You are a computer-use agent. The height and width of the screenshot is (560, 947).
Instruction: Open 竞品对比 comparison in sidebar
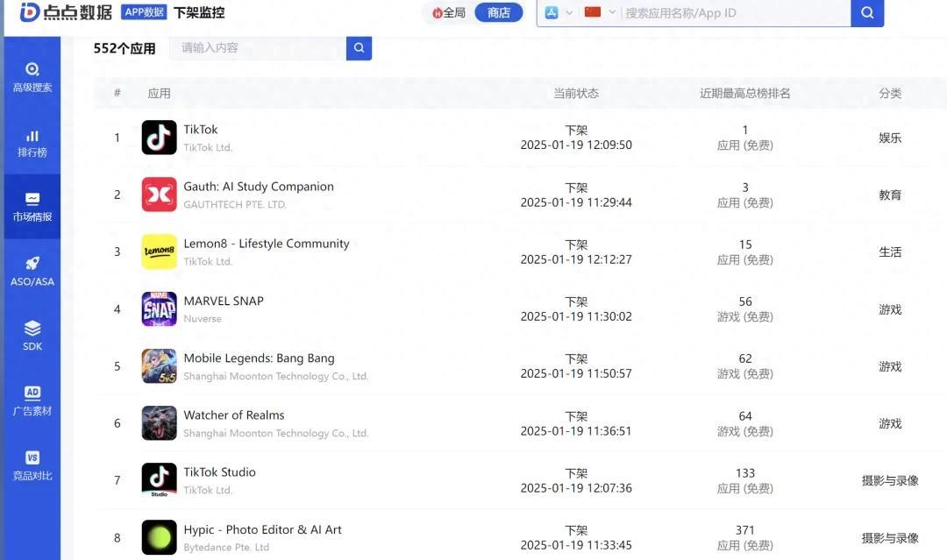(32, 465)
